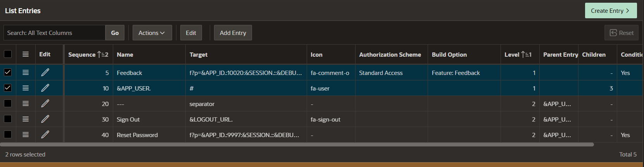Click the &LOGOUT_URL. target cell
Screen dimensions: 644x167
[246, 119]
